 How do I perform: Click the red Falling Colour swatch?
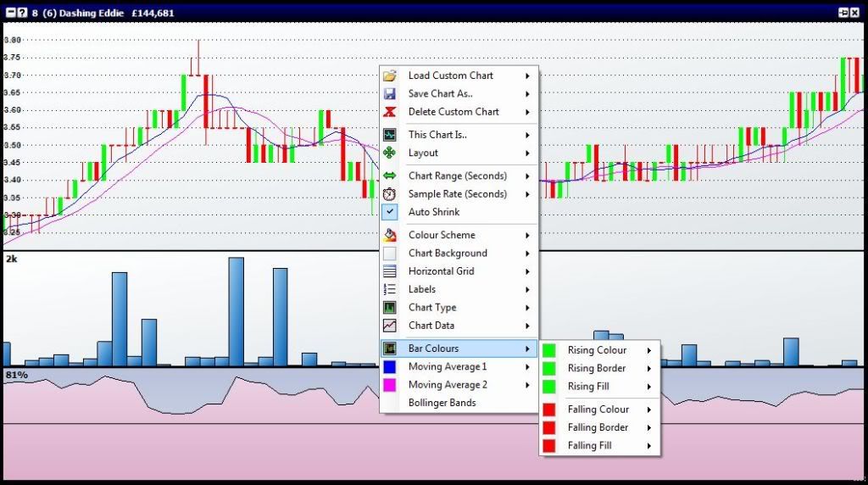[549, 410]
